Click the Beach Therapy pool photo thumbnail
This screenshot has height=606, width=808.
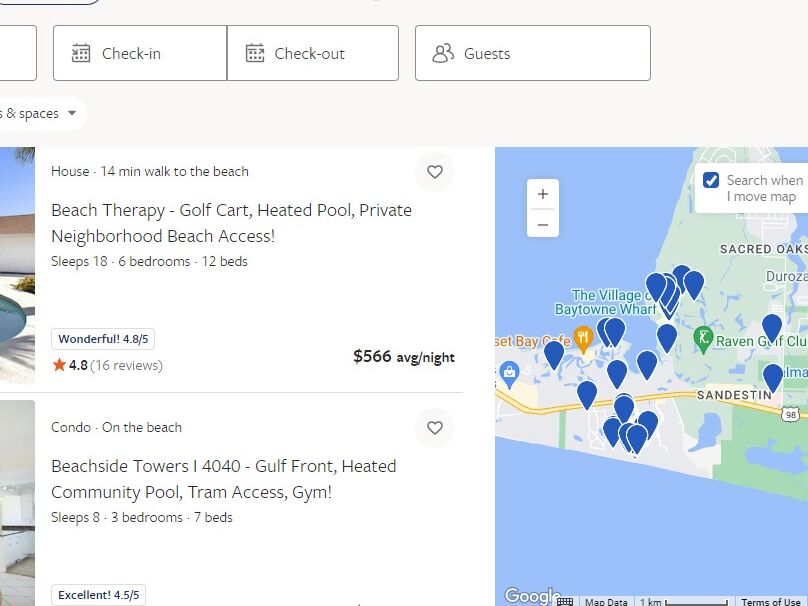(x=18, y=265)
